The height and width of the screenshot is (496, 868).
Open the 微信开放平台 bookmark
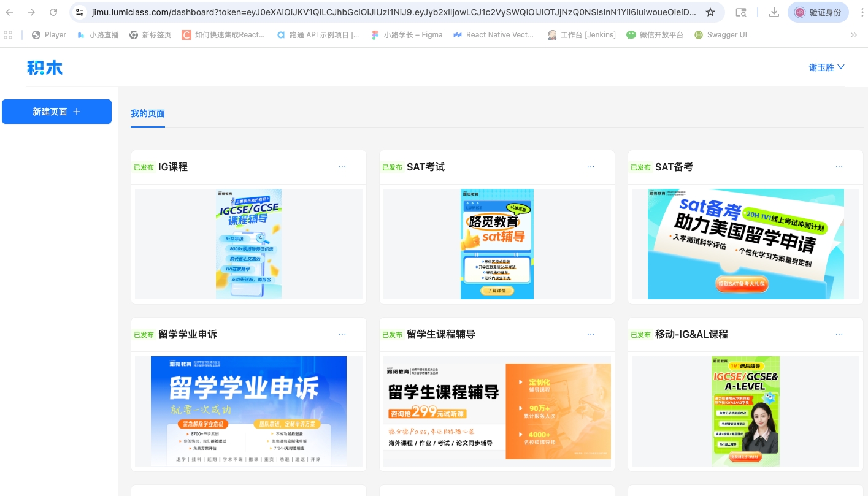tap(655, 35)
